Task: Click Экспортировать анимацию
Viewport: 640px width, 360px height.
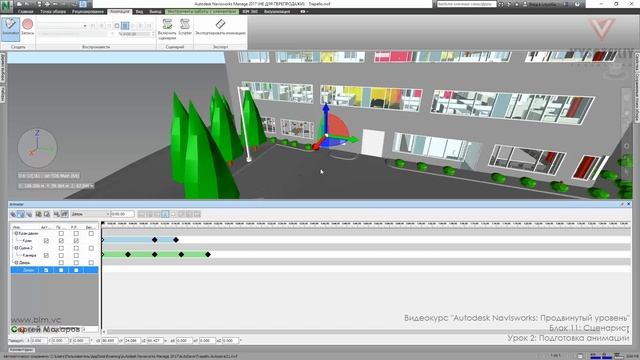Action: coord(220,27)
